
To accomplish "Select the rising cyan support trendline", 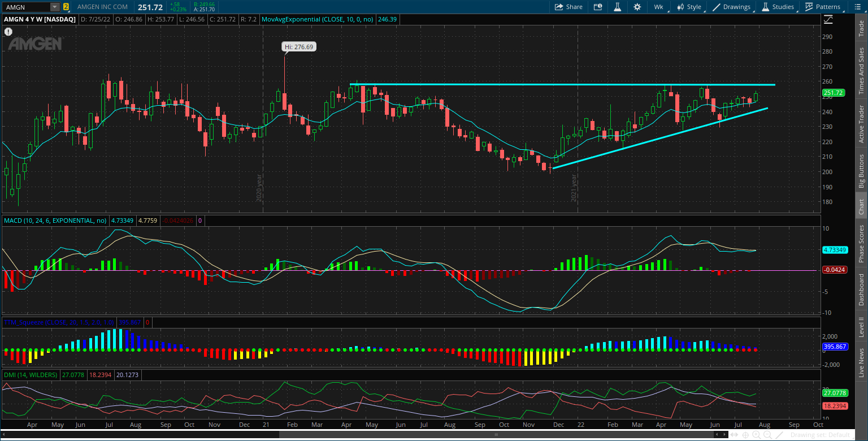I will pyautogui.click(x=660, y=138).
